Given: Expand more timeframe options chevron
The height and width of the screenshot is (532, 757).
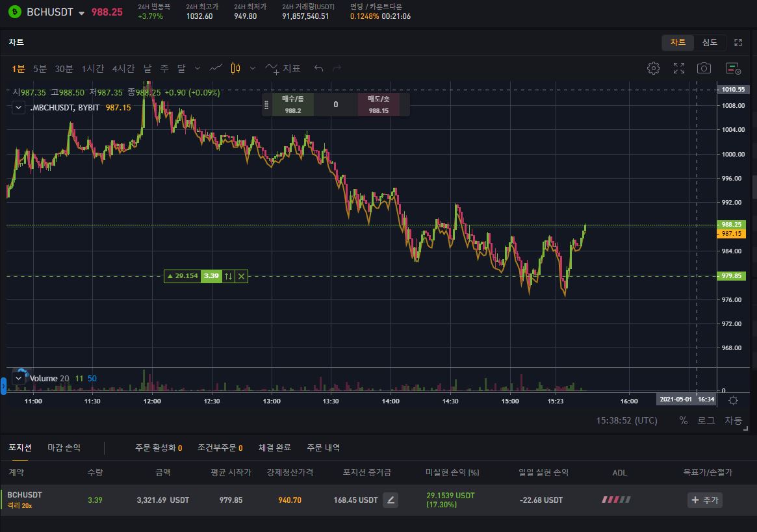Looking at the screenshot, I should [198, 68].
